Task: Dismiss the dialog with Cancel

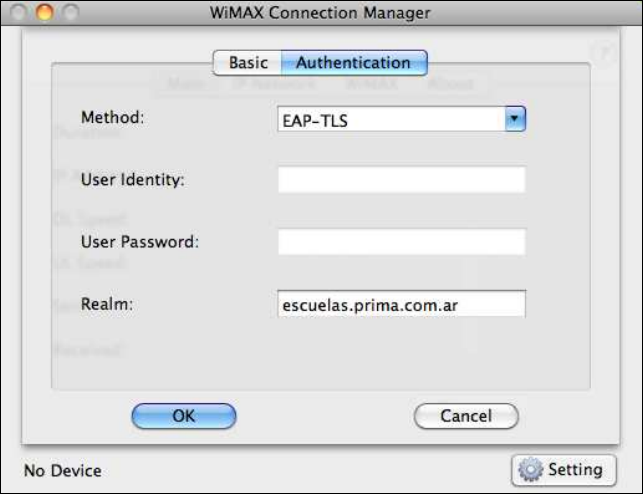Action: pyautogui.click(x=466, y=416)
